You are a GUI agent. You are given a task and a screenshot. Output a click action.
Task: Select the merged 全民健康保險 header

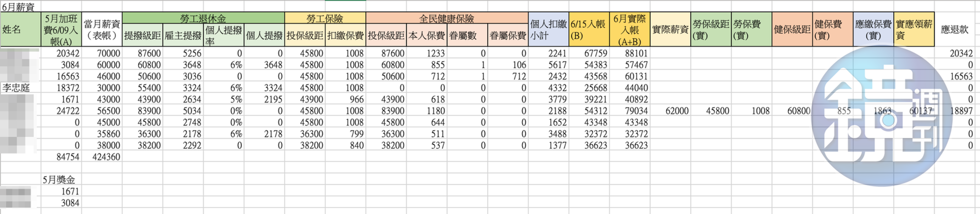[x=447, y=18]
